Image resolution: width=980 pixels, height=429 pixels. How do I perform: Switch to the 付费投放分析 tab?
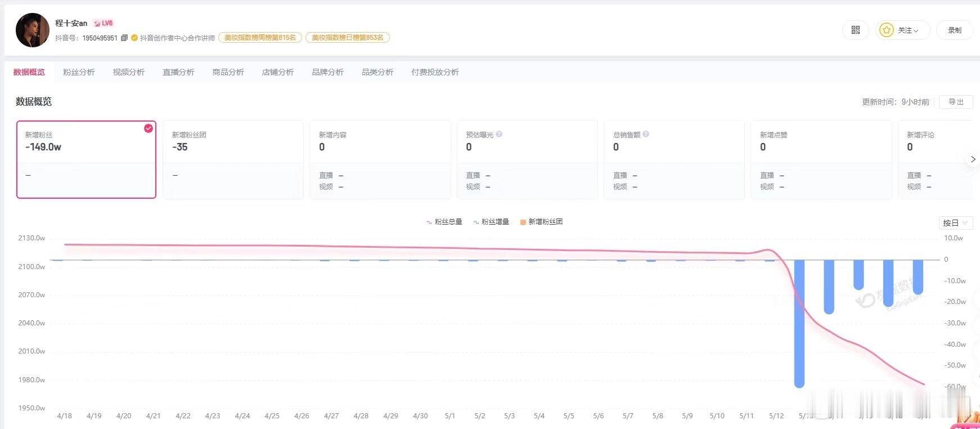[435, 72]
